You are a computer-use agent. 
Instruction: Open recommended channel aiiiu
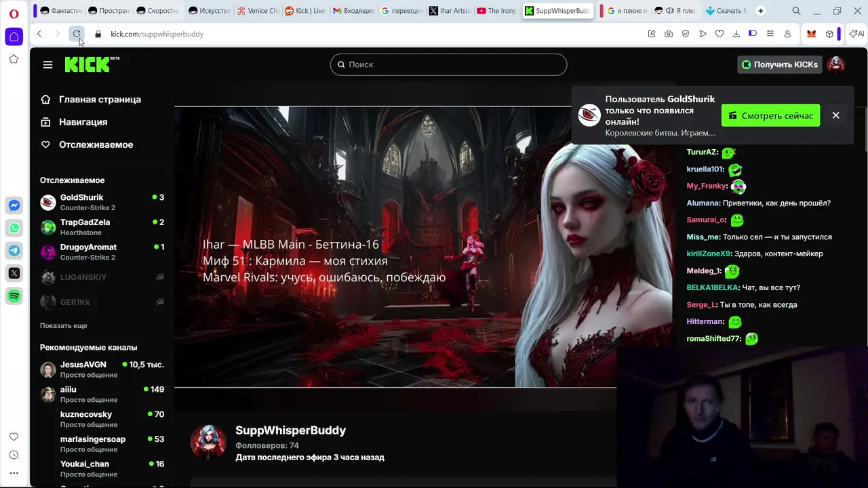point(102,394)
